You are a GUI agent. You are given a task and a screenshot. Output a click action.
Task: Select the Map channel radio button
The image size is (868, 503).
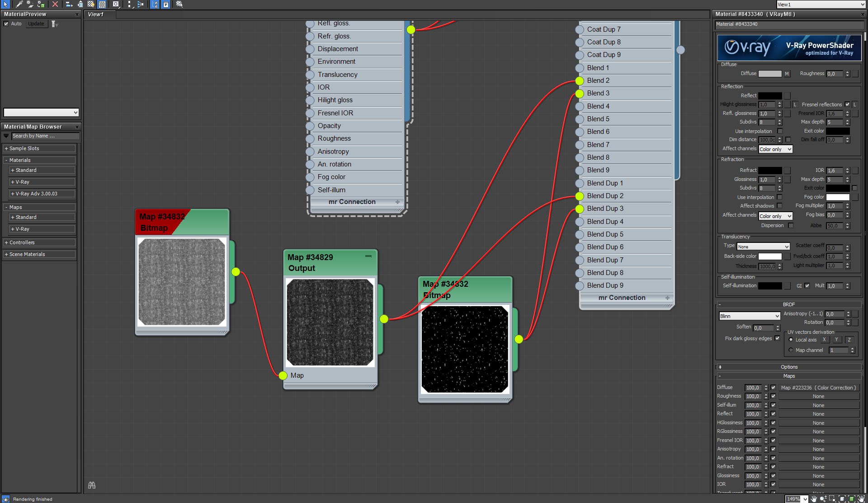[x=791, y=350]
